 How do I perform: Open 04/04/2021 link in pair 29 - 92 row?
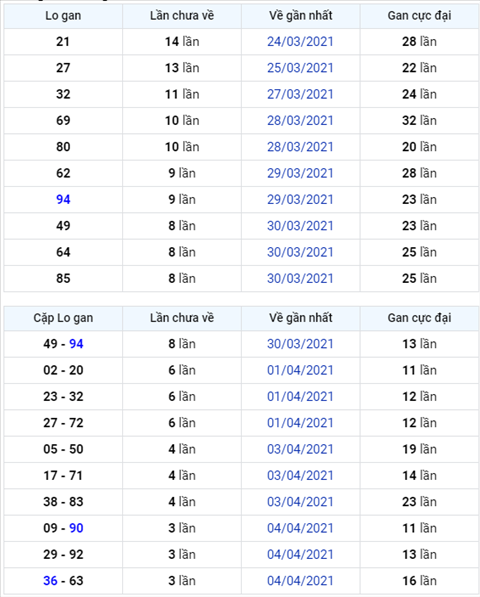click(x=300, y=554)
